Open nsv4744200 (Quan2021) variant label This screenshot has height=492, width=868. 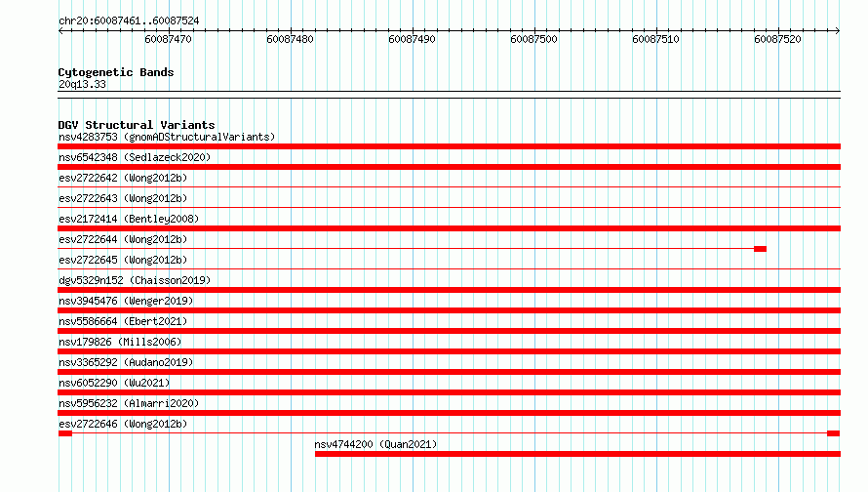click(375, 444)
